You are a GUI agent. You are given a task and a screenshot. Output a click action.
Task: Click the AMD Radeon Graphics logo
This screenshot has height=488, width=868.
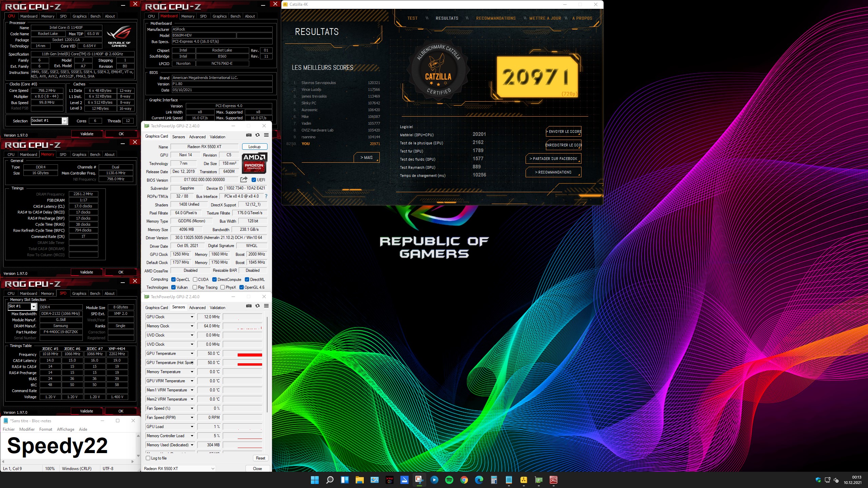254,163
